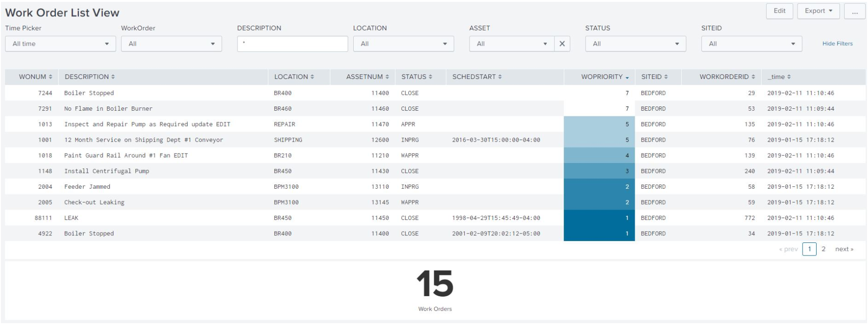Select page 1 in pagination

click(809, 249)
